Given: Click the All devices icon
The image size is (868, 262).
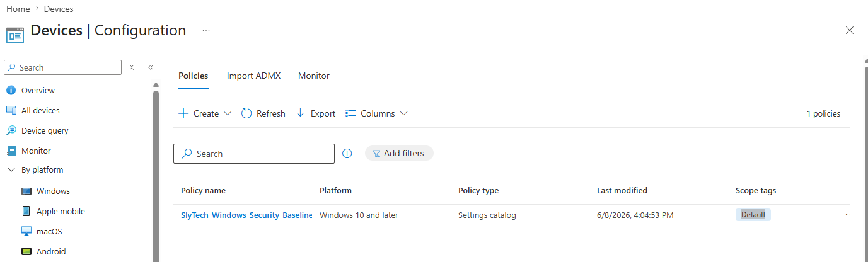Looking at the screenshot, I should click(x=11, y=110).
